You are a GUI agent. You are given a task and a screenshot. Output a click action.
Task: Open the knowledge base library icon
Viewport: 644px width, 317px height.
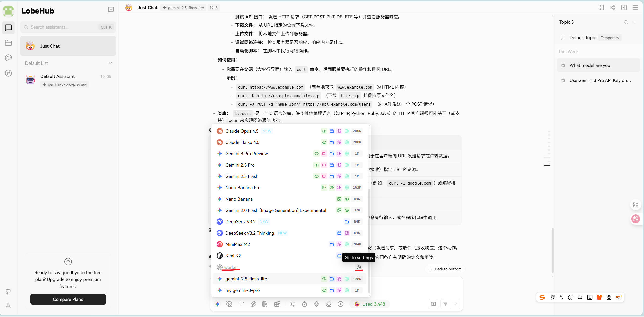(x=265, y=304)
